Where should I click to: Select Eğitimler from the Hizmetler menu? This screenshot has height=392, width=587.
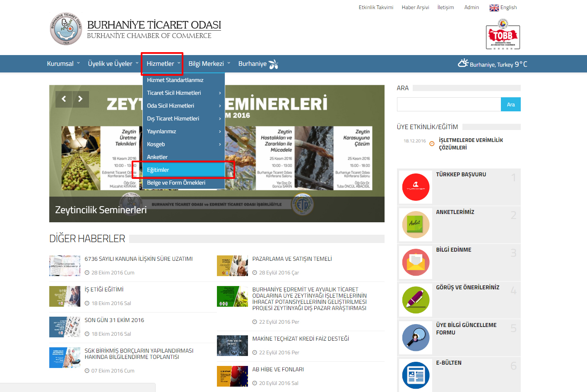point(183,170)
